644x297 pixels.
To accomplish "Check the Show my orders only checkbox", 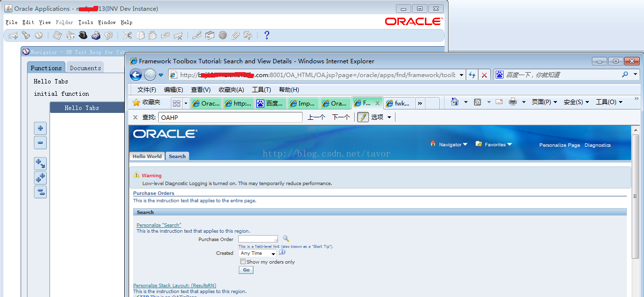I will pyautogui.click(x=243, y=262).
